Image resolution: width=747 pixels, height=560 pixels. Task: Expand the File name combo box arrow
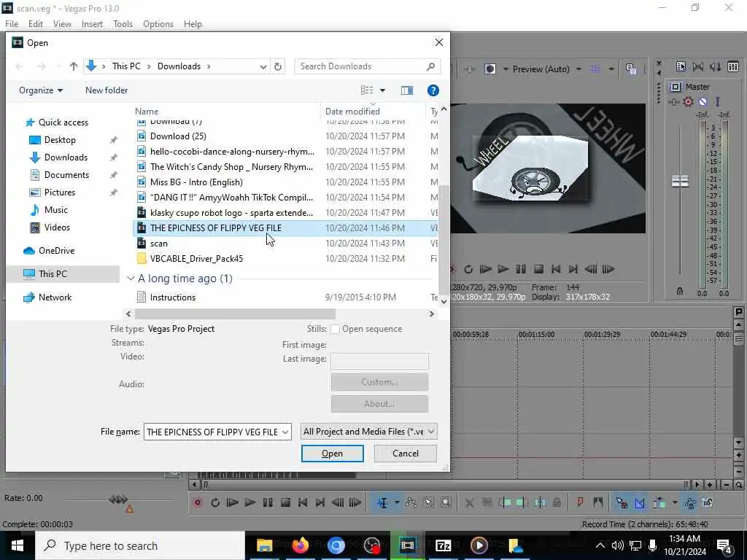(285, 432)
